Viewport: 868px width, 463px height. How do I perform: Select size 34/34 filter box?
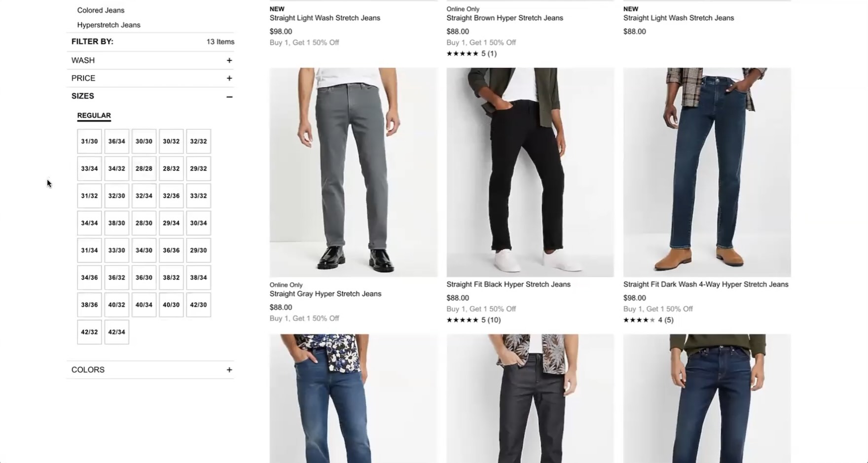(x=89, y=223)
